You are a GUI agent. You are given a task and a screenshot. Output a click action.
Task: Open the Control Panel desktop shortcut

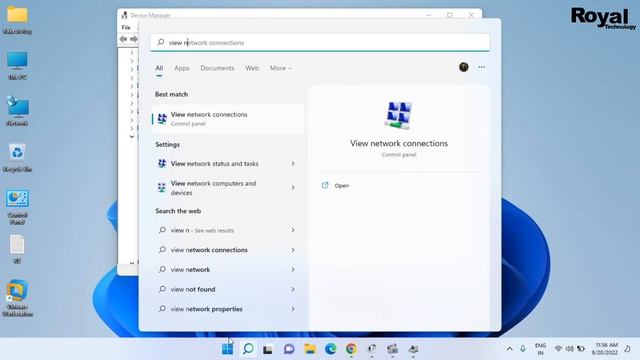tap(17, 207)
